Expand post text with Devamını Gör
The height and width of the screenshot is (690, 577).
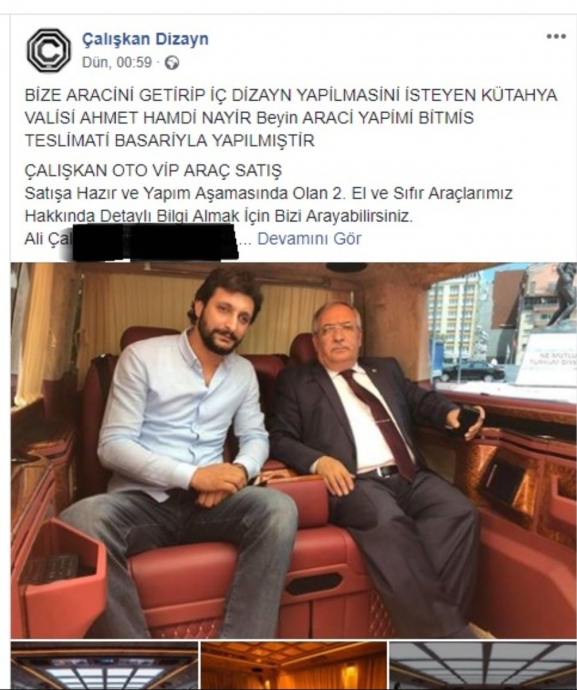click(309, 239)
